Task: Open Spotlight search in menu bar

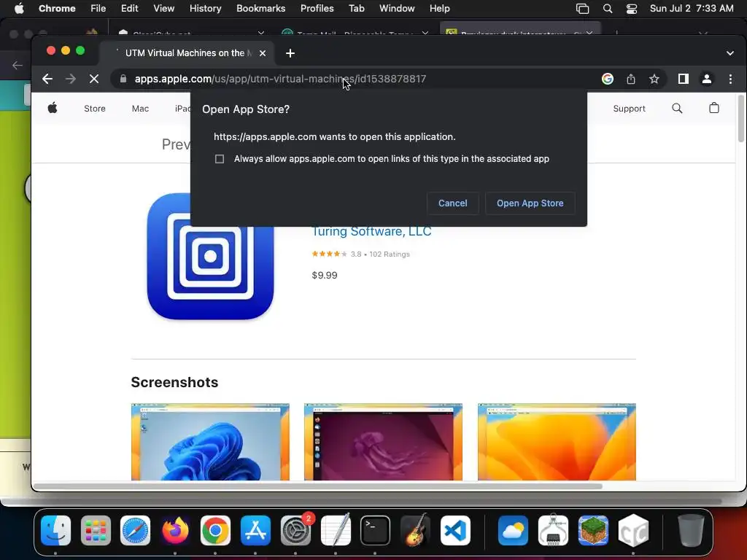Action: (x=608, y=9)
